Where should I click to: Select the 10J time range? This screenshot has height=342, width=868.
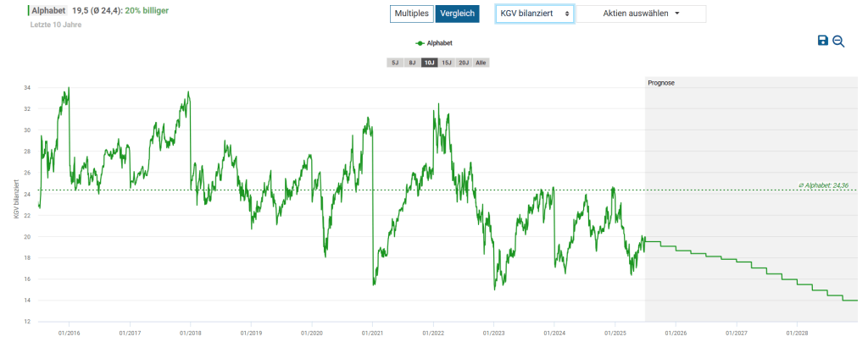coord(429,63)
